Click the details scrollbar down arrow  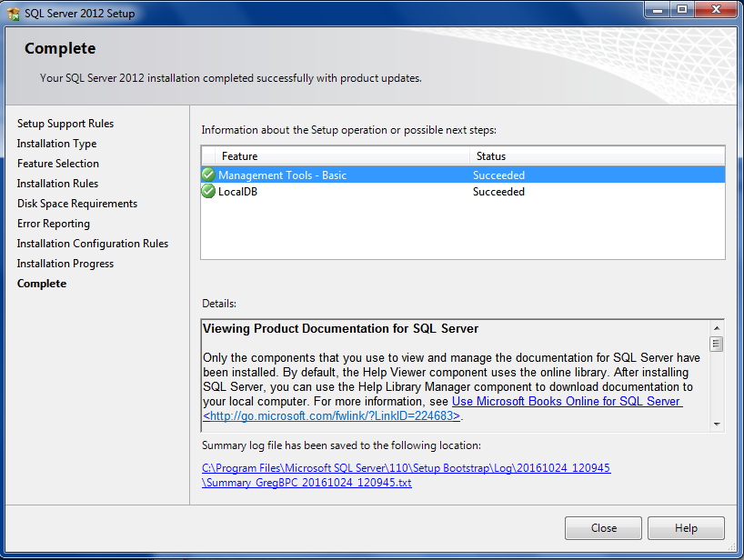(717, 425)
